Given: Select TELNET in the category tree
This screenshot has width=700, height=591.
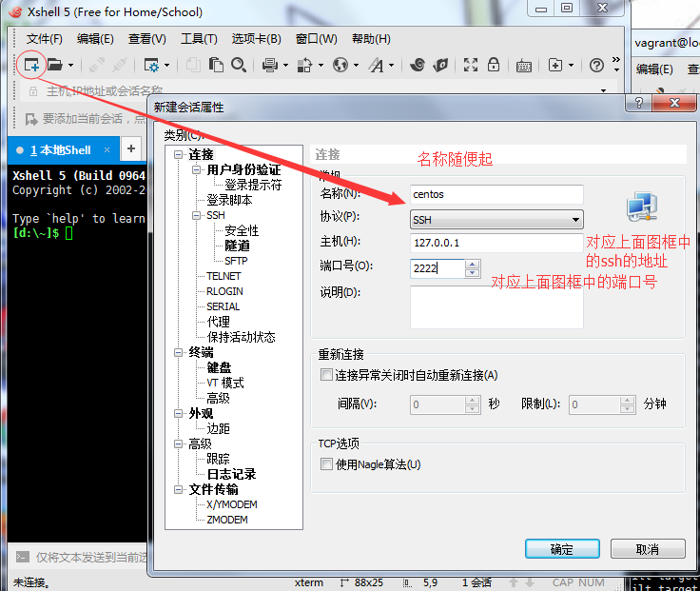Looking at the screenshot, I should 224,276.
